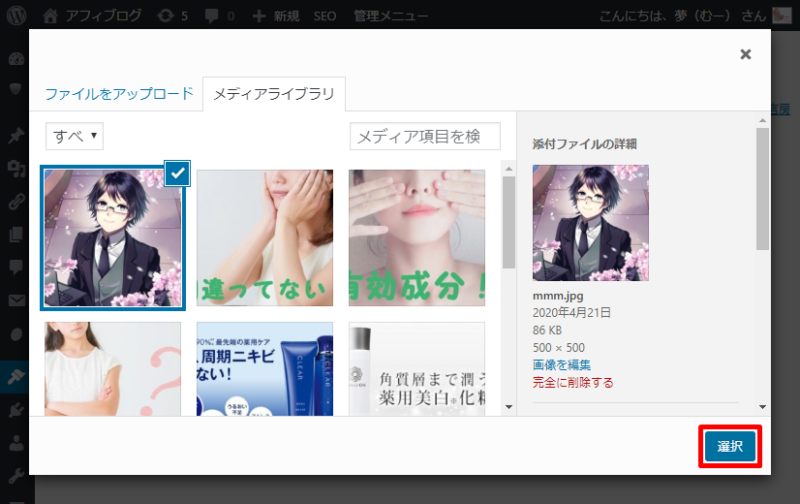This screenshot has height=504, width=800.
Task: Open the Users icon in sidebar
Action: tap(15, 441)
